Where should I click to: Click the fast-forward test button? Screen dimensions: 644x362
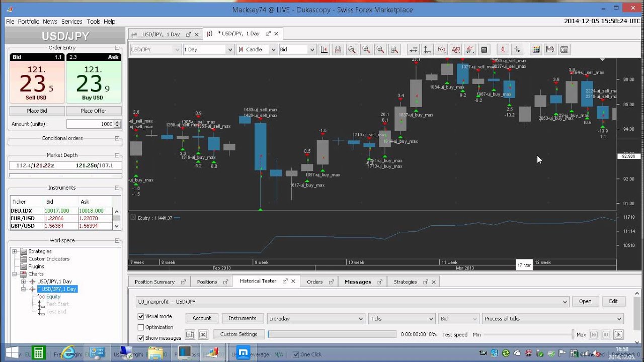[x=594, y=334]
